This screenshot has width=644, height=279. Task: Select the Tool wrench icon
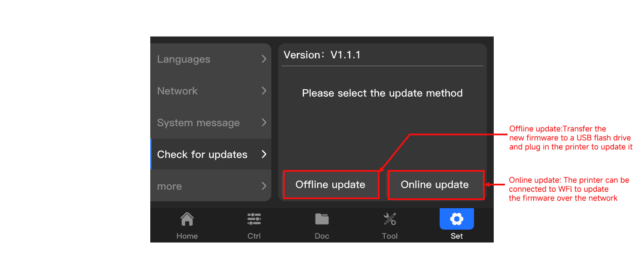tap(389, 219)
